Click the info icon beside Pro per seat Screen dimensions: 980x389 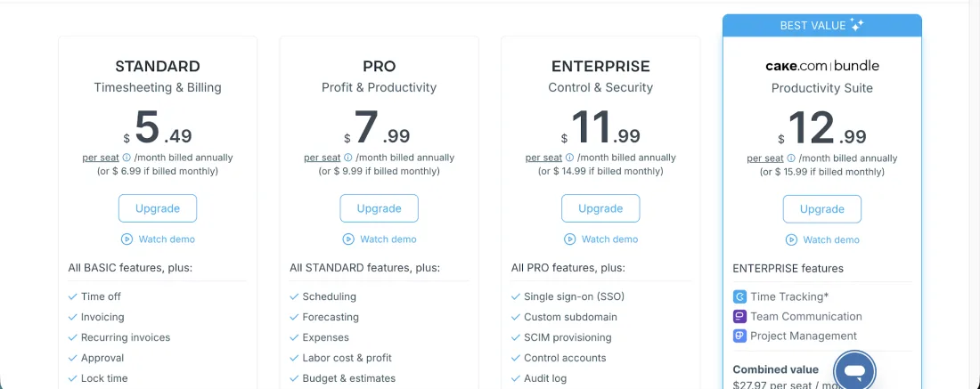(347, 158)
